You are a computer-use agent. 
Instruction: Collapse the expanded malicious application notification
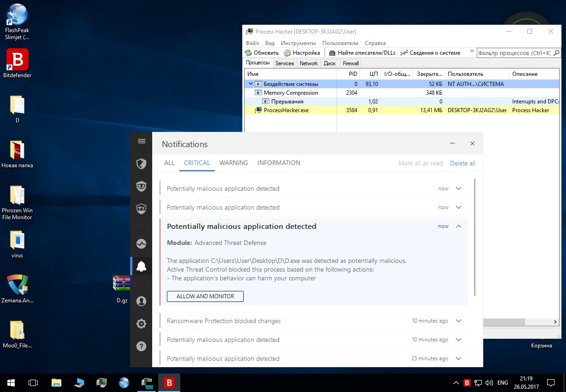pos(458,226)
